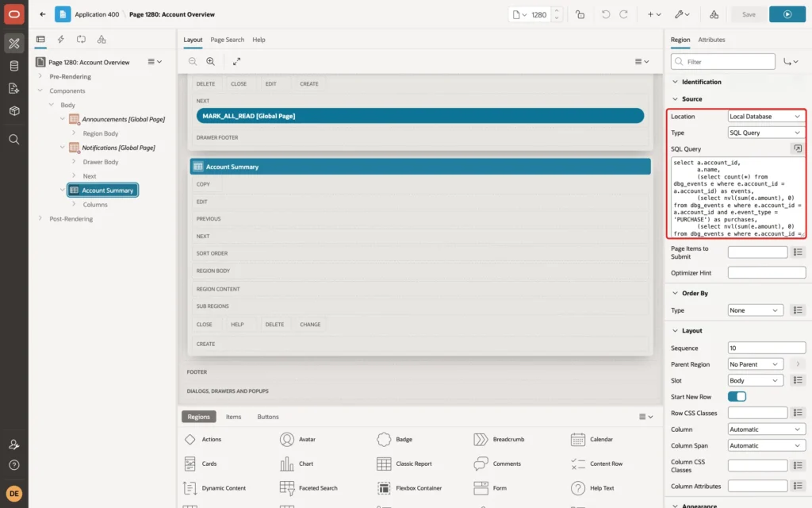This screenshot has width=812, height=508.
Task: Open the Order By Type list icon
Action: [x=798, y=310]
